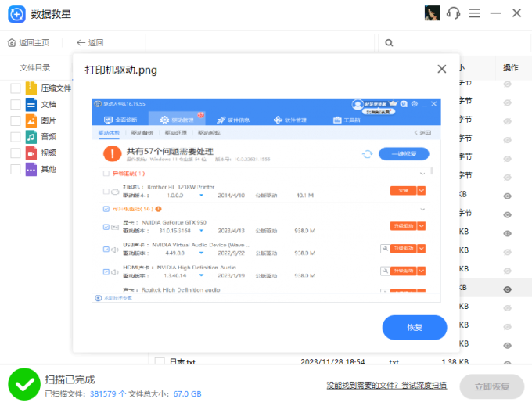Click the preview image of 打印机驱动.png

266,200
